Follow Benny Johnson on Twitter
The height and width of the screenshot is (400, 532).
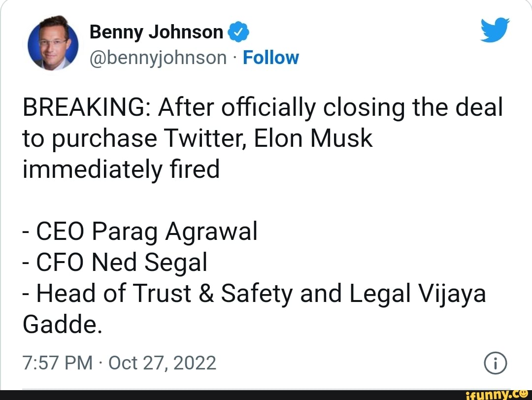pyautogui.click(x=270, y=57)
